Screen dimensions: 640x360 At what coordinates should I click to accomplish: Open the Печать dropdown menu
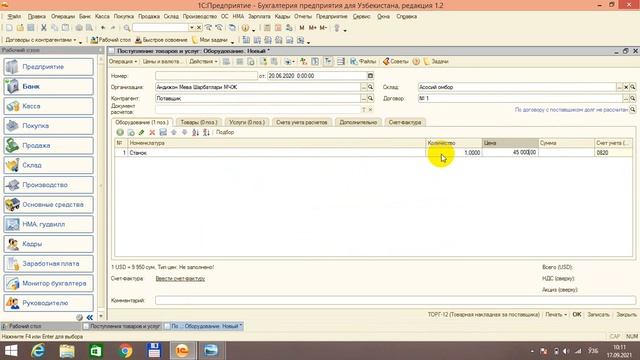[556, 315]
